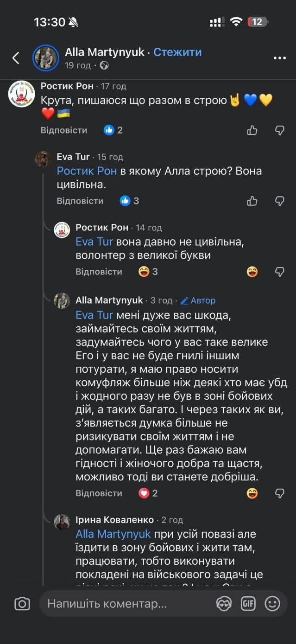Reply to Alla Martynyuk's comment via Відповісти
Viewport: 296px width, 644px height.
pyautogui.click(x=99, y=493)
